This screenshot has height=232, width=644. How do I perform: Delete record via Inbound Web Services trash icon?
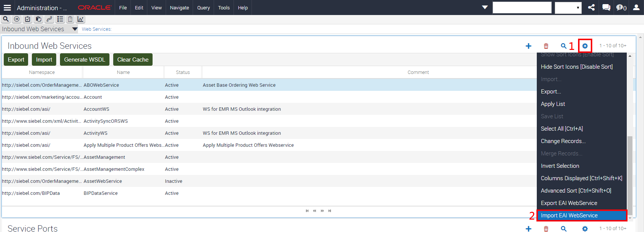pos(546,46)
